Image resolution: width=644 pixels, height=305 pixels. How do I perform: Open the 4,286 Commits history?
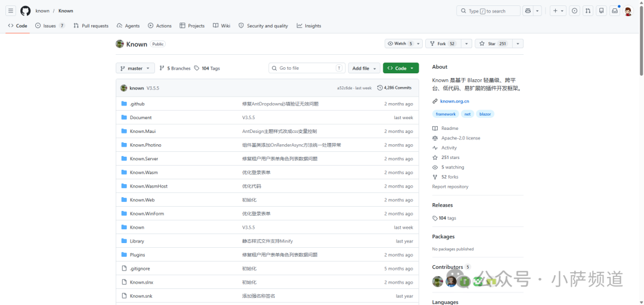394,88
